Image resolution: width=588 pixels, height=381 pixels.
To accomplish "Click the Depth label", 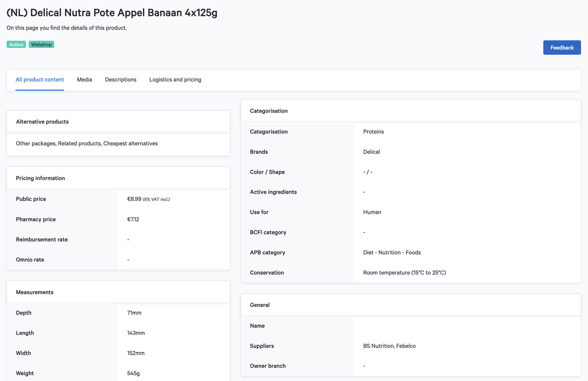I will (x=24, y=313).
